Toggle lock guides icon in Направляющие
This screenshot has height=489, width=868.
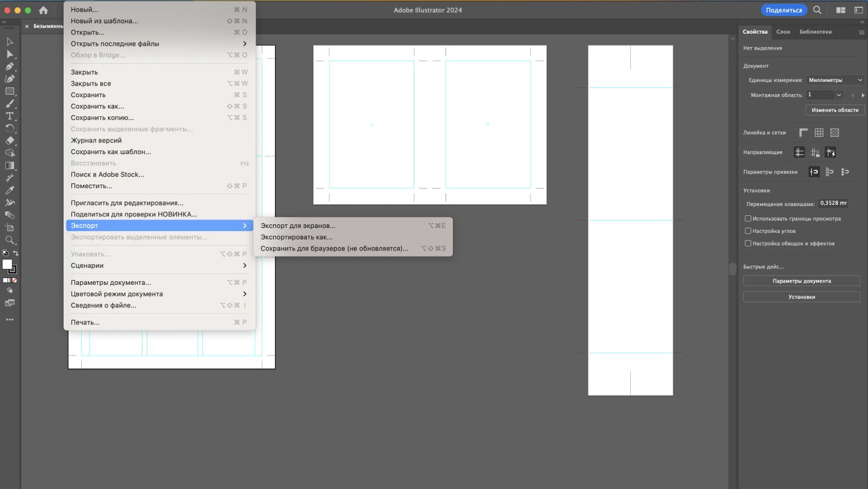pos(815,152)
